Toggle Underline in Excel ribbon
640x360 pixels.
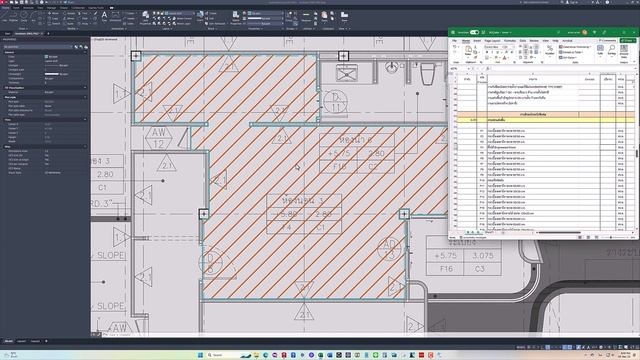(x=498, y=52)
